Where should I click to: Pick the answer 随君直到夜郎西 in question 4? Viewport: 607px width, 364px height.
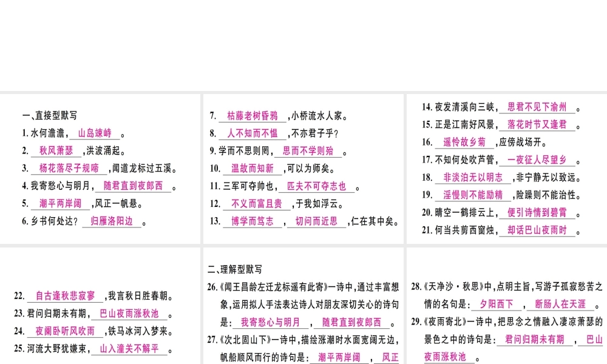click(133, 186)
